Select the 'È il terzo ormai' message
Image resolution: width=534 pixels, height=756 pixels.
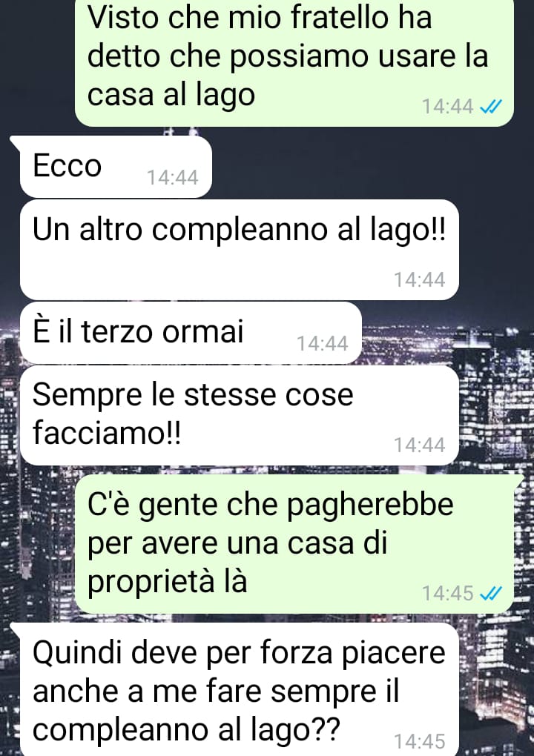(191, 333)
